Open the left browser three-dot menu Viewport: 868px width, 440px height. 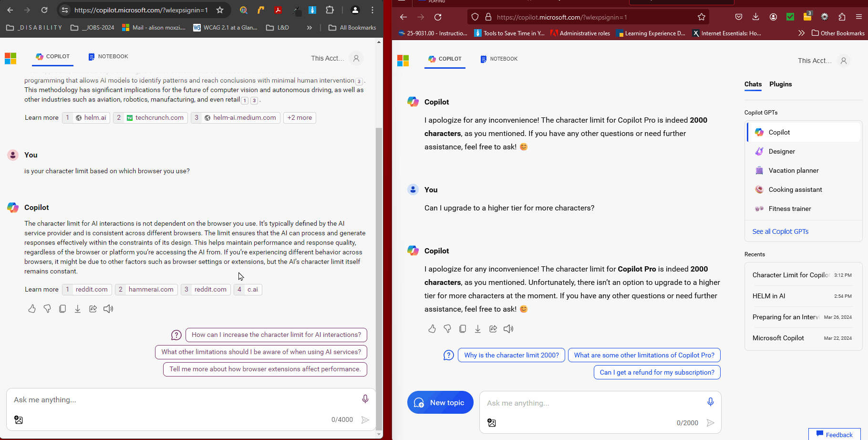(372, 10)
